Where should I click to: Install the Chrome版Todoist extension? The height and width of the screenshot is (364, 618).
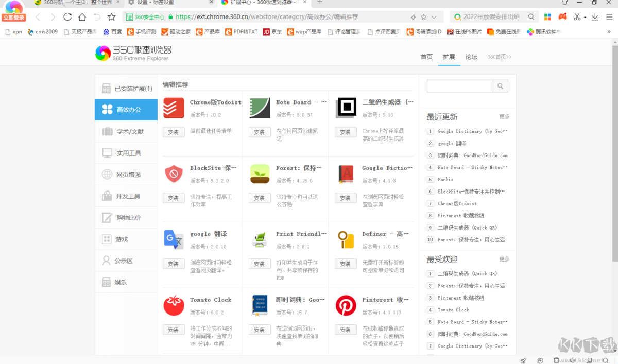pos(174,132)
